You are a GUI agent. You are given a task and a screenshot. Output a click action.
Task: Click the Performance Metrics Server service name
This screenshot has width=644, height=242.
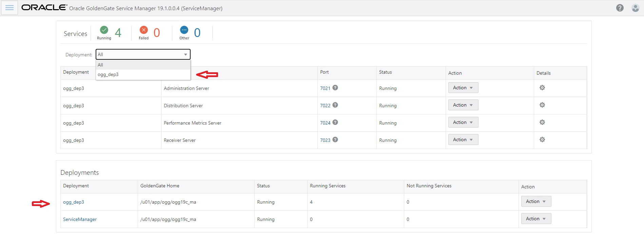click(192, 123)
